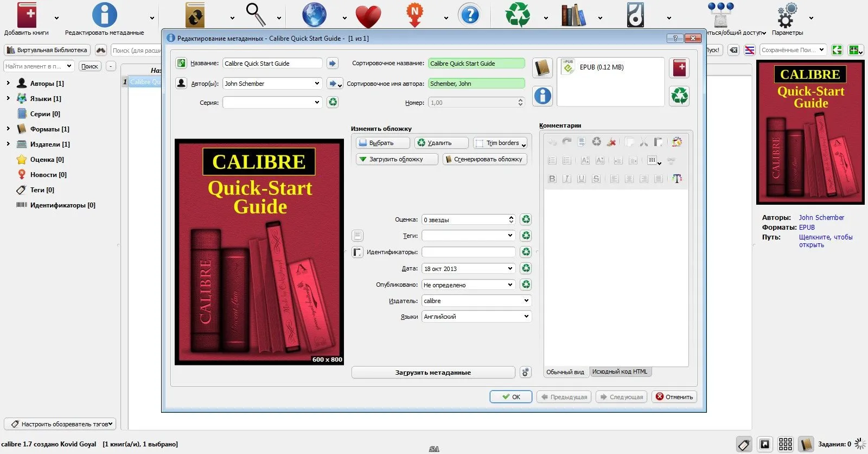Toggle the book details panel button

[x=806, y=444]
